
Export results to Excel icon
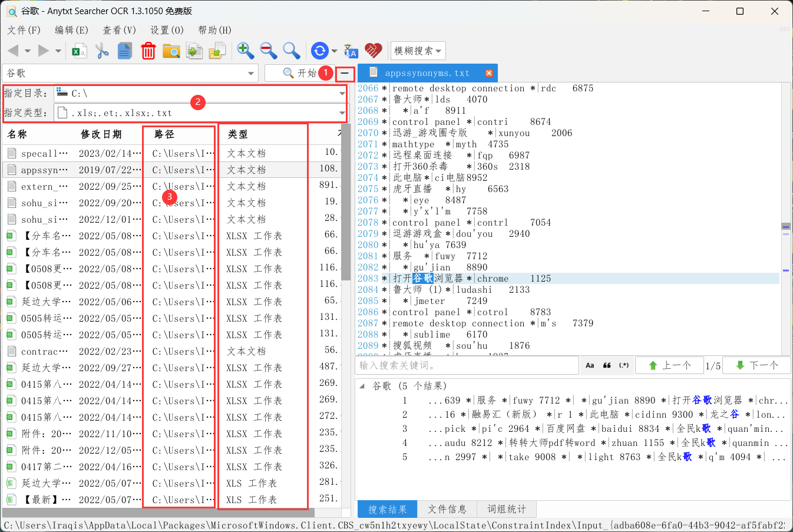tap(79, 51)
